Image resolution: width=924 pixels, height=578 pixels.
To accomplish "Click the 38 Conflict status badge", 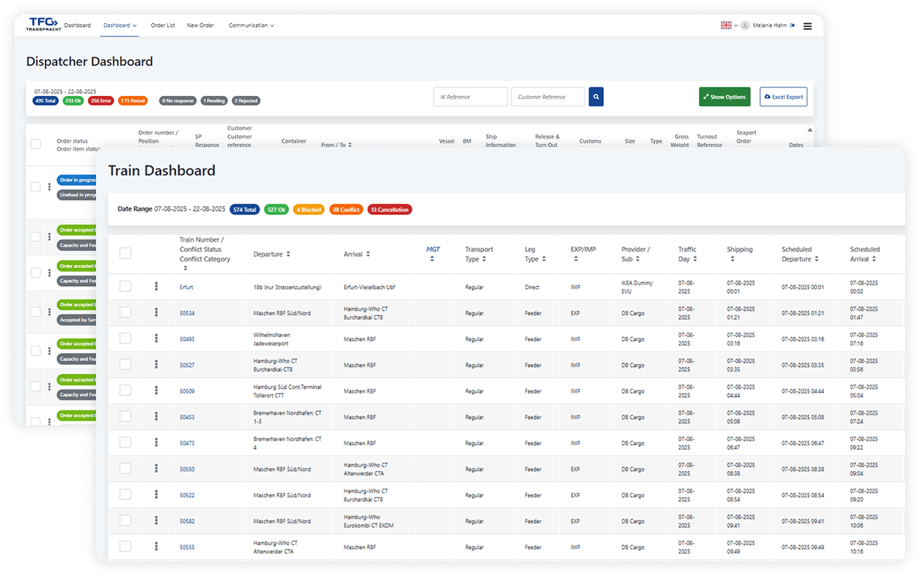I will tap(346, 209).
